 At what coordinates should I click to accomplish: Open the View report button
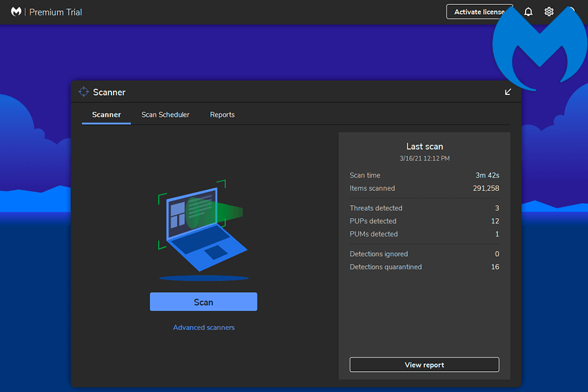coord(424,365)
